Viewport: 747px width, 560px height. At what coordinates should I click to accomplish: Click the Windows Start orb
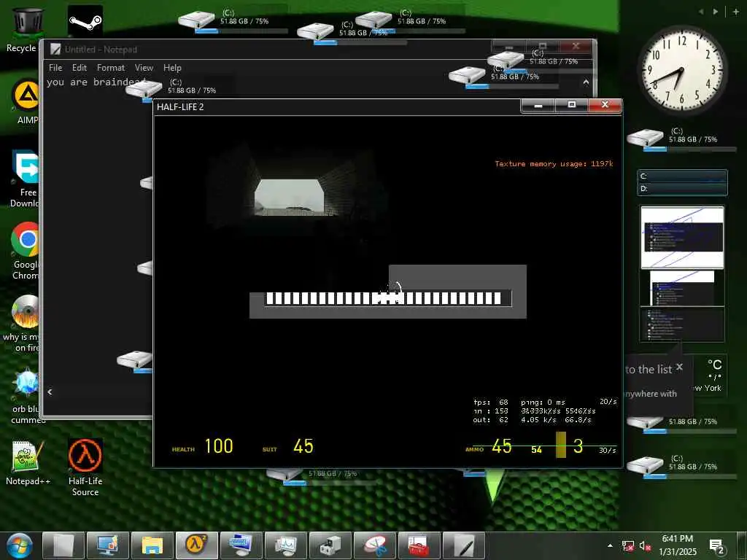(x=20, y=545)
